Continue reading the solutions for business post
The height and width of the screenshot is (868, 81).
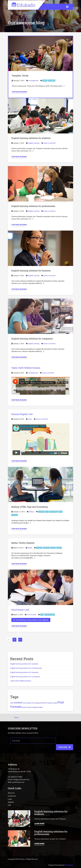point(19,289)
